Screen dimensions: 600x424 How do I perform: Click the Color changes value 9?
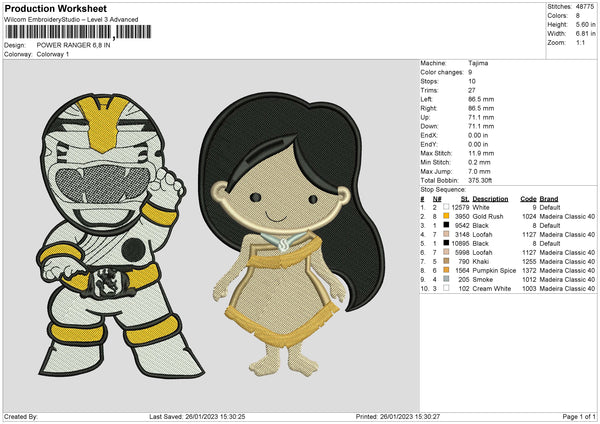470,72
